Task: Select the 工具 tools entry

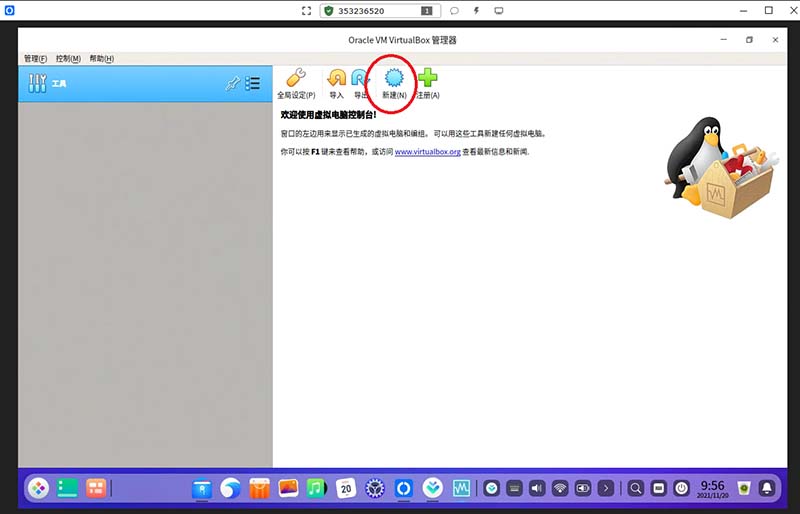Action: [145, 83]
